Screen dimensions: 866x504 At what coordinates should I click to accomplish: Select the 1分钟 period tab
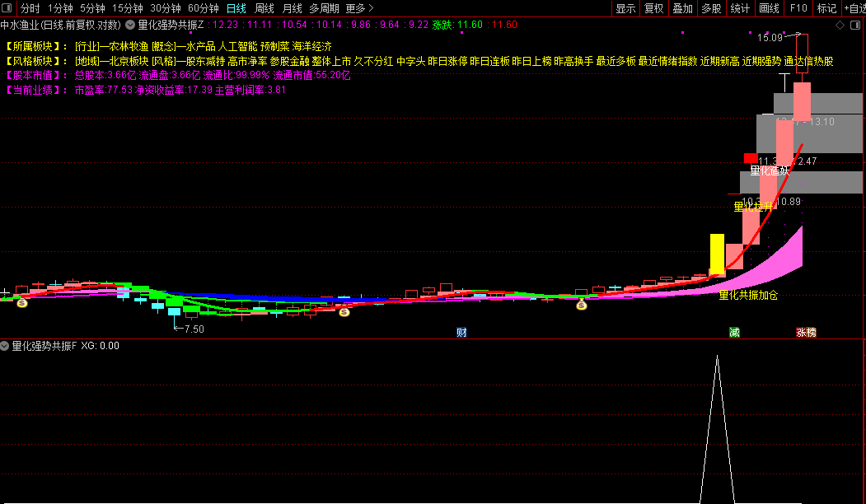click(60, 8)
